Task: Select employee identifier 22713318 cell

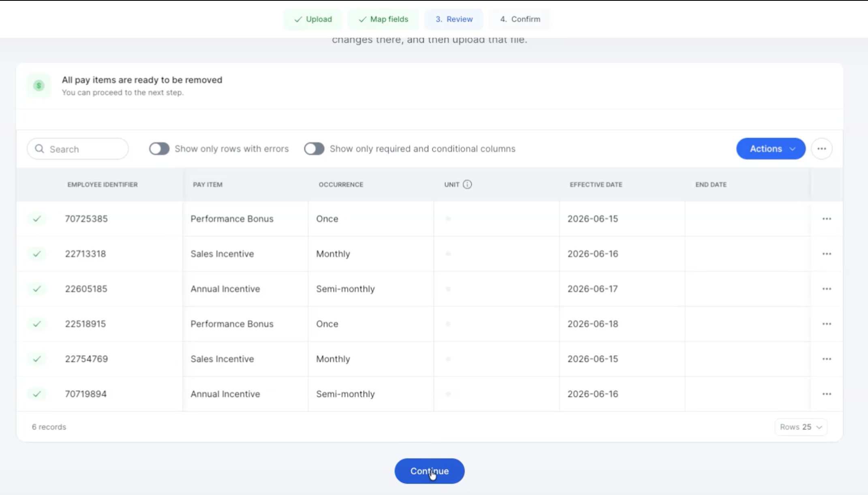Action: (x=86, y=254)
